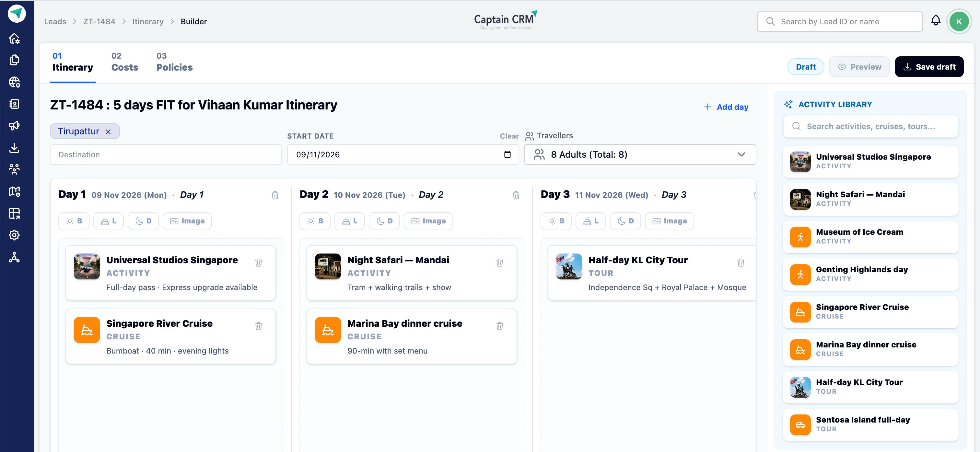This screenshot has width=980, height=452.
Task: Open the team people icon in the sidebar
Action: (x=15, y=170)
